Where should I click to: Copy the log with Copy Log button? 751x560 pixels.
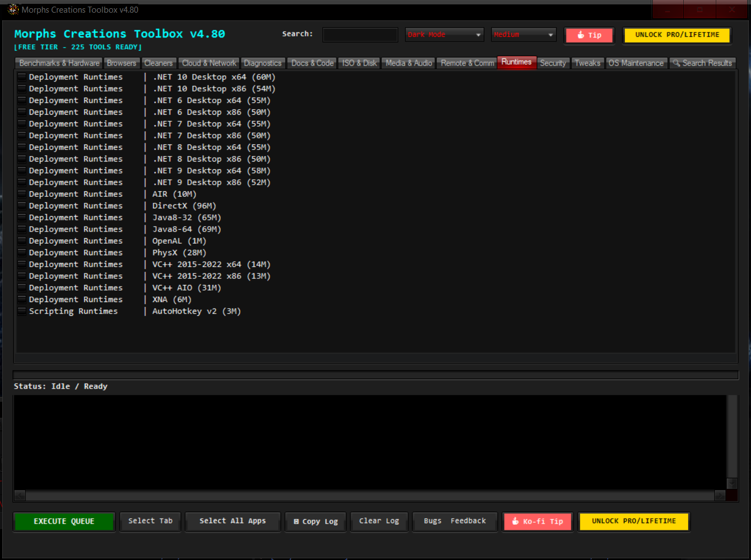316,521
